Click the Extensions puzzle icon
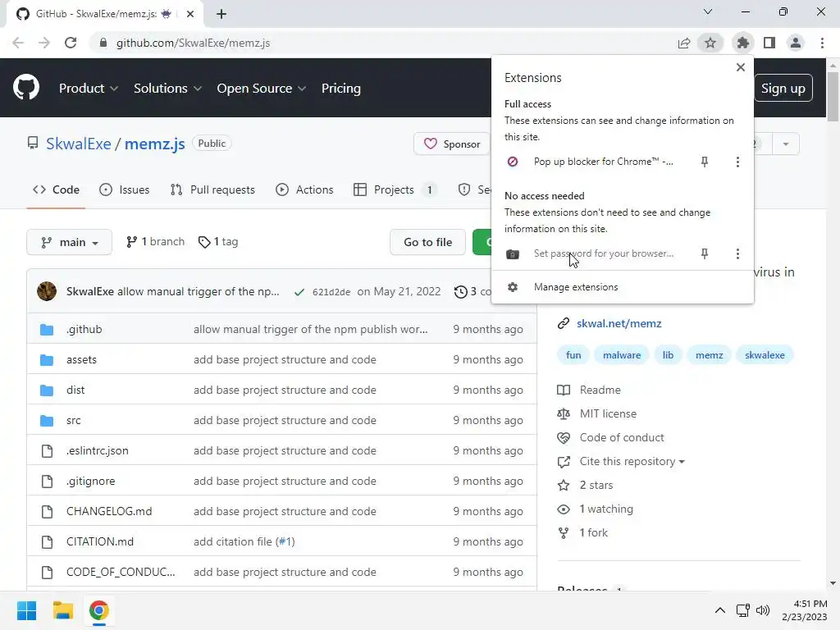Viewport: 840px width, 630px height. click(x=743, y=43)
